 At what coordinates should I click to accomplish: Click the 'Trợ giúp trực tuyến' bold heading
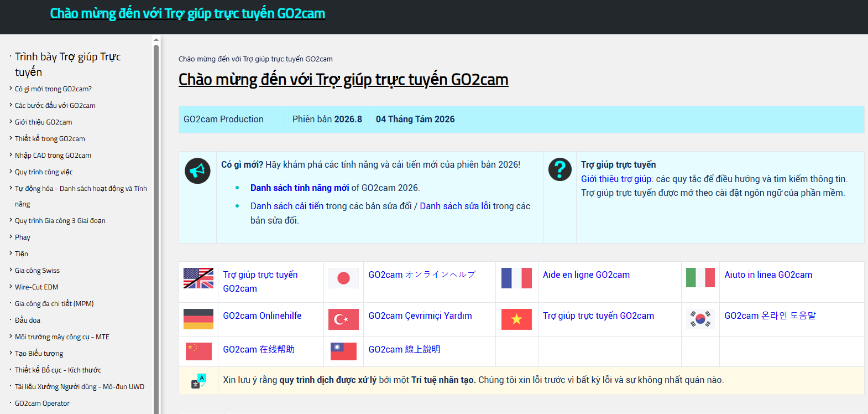click(618, 164)
